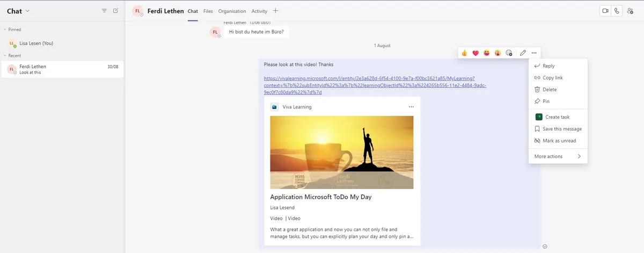Start an audio call

coord(617,11)
